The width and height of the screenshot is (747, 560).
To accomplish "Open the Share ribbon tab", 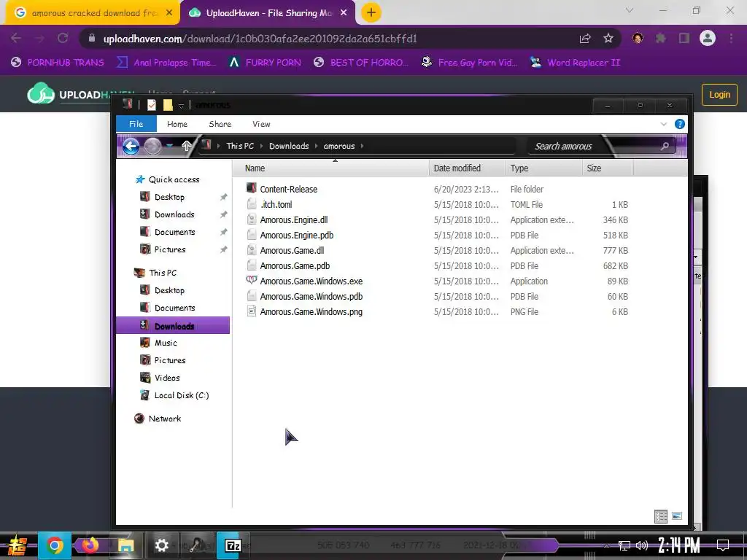I will [x=220, y=124].
